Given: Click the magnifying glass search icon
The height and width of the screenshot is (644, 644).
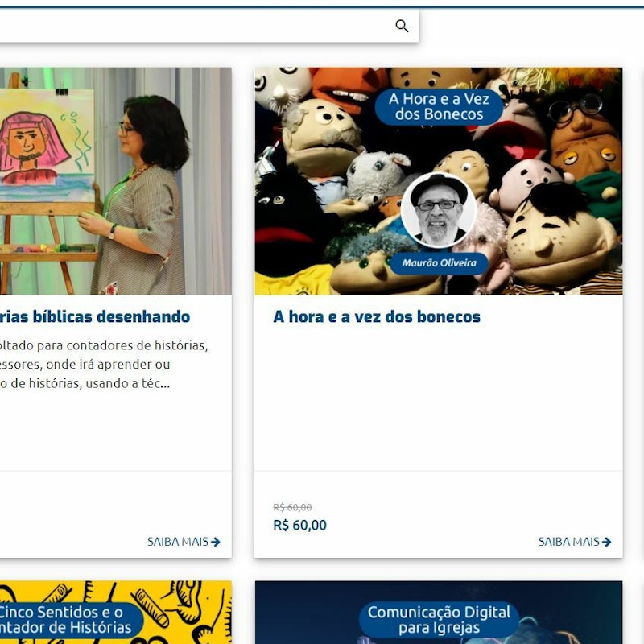Looking at the screenshot, I should (402, 27).
